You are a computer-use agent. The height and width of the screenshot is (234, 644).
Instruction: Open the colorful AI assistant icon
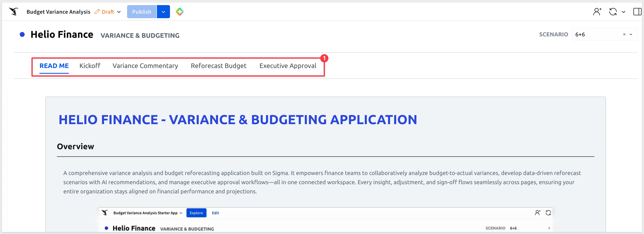click(x=180, y=11)
